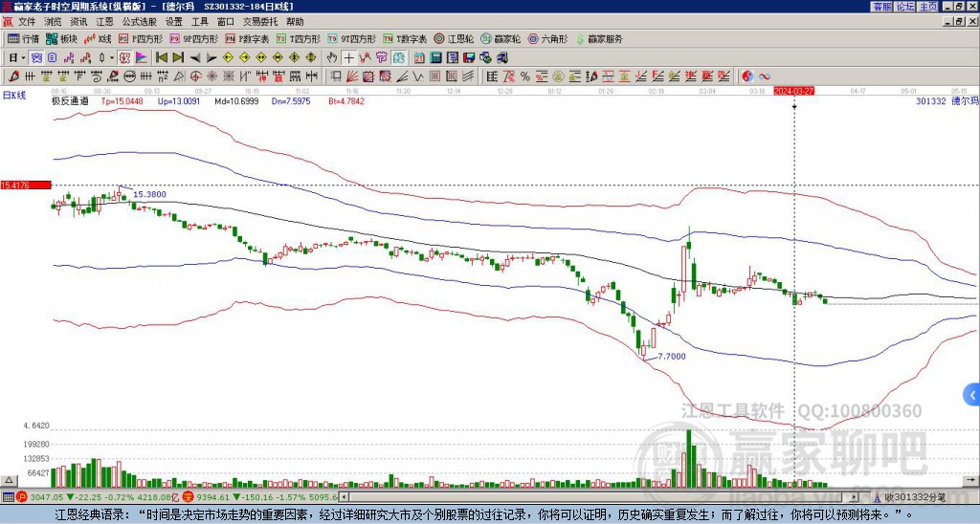
Task: Open the 论坛 forum link
Action: coord(905,7)
